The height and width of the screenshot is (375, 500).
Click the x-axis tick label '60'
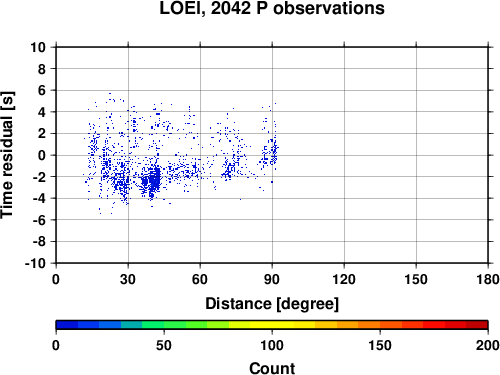[200, 279]
